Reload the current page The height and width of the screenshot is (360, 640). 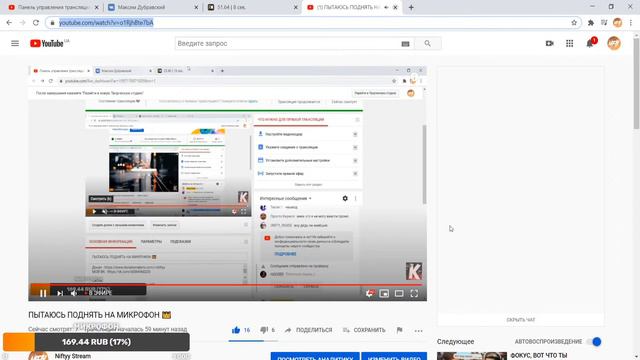tap(36, 23)
